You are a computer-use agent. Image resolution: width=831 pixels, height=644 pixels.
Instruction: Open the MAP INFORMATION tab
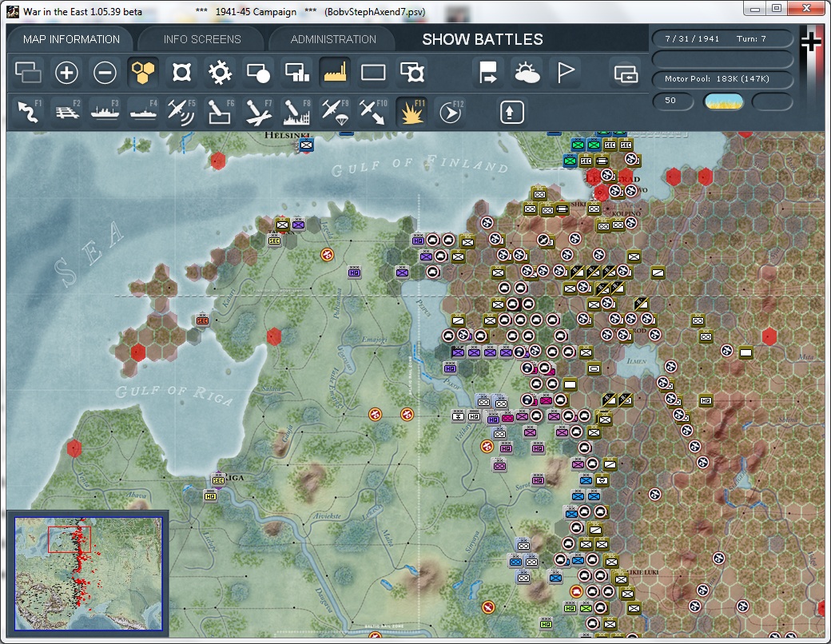tap(71, 39)
